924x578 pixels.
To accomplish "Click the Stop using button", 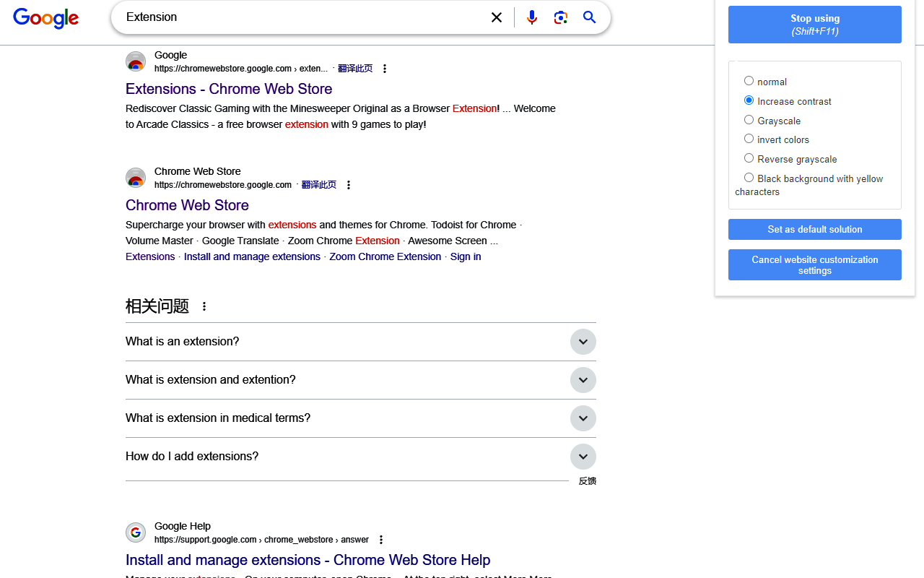I will pos(814,25).
